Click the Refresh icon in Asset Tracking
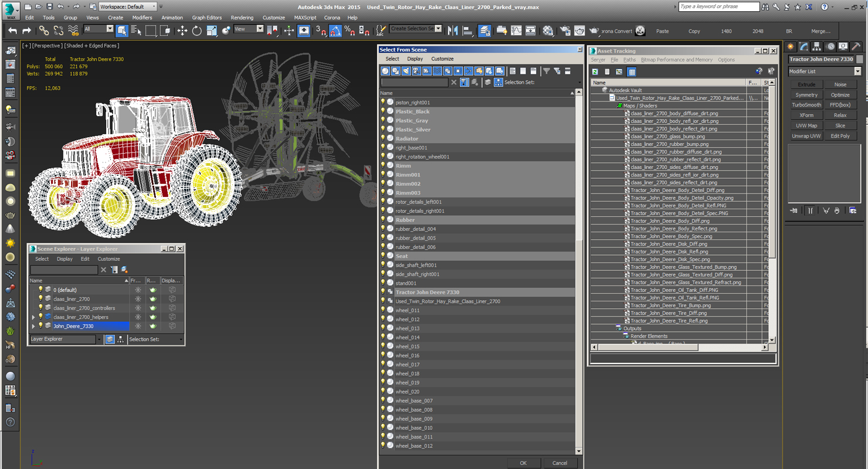This screenshot has height=469, width=868. pos(595,72)
